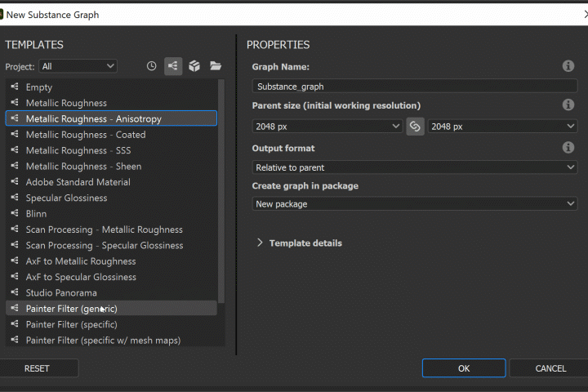588x392 pixels.
Task: Select the graph templates filter icon
Action: tap(173, 66)
